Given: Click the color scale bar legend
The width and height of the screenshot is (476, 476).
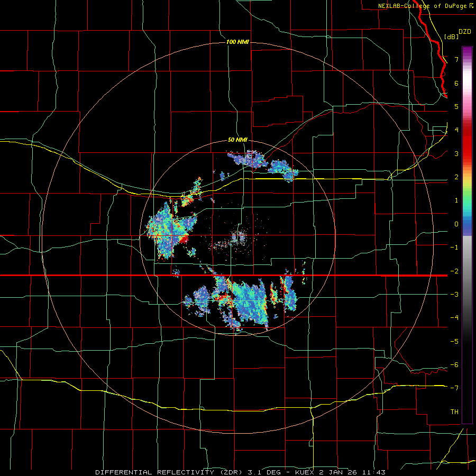Looking at the screenshot, I should 467,235.
